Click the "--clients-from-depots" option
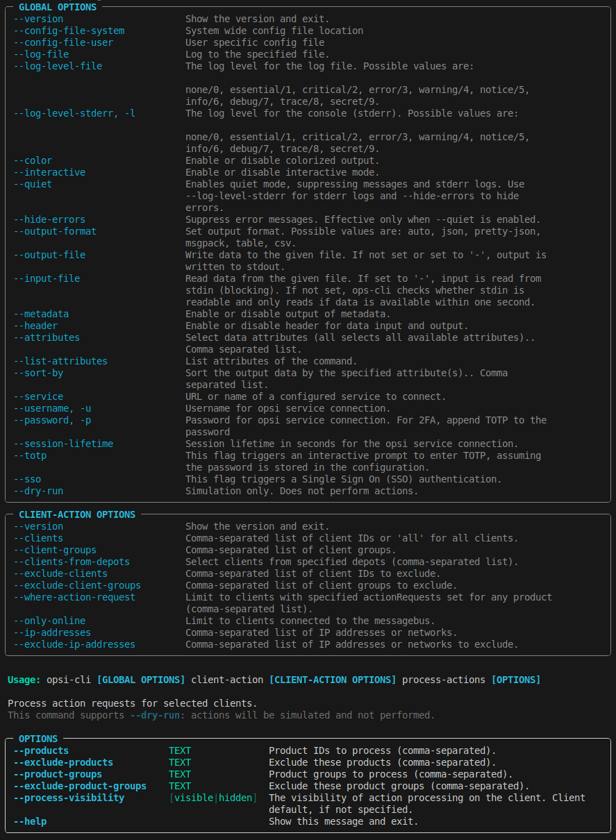This screenshot has height=840, width=616. click(72, 562)
